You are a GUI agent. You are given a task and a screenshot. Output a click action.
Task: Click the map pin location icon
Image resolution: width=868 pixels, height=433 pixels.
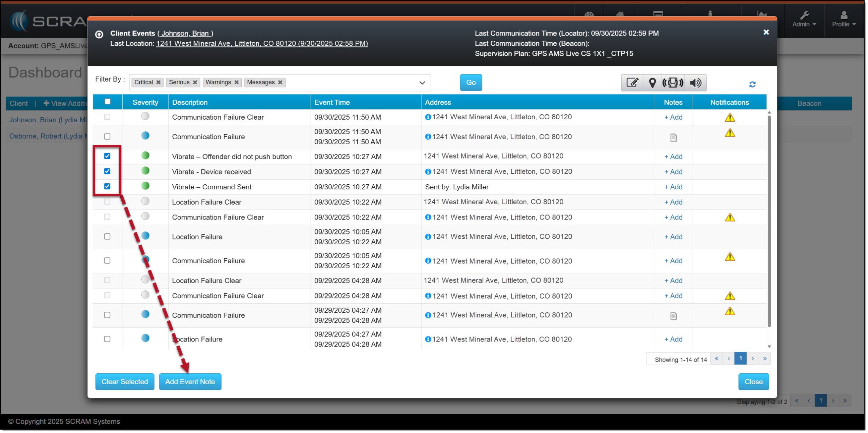coord(652,83)
